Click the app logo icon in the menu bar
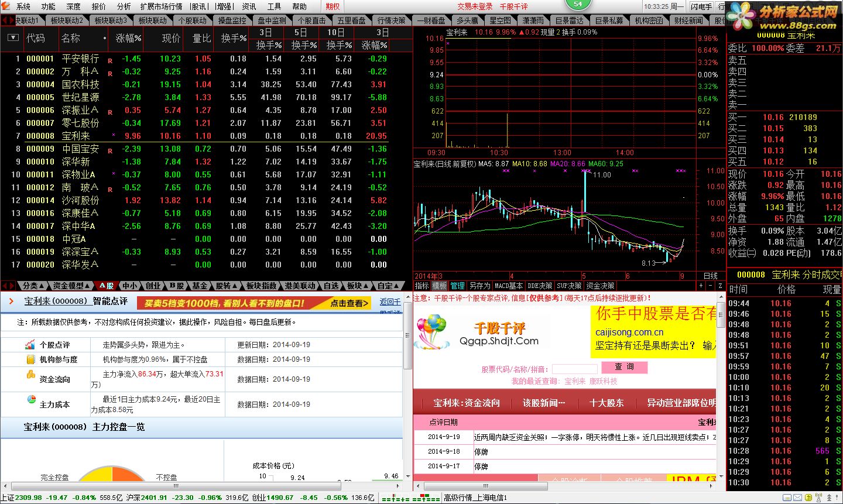 tap(6, 6)
